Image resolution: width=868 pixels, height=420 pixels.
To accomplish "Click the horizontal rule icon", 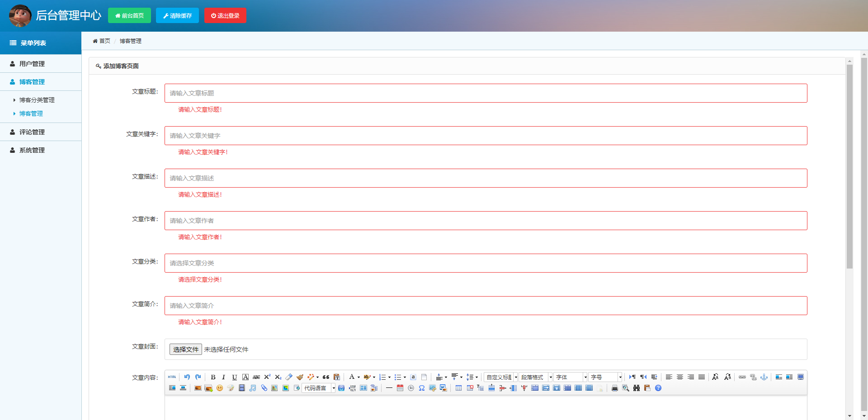I will (x=389, y=388).
